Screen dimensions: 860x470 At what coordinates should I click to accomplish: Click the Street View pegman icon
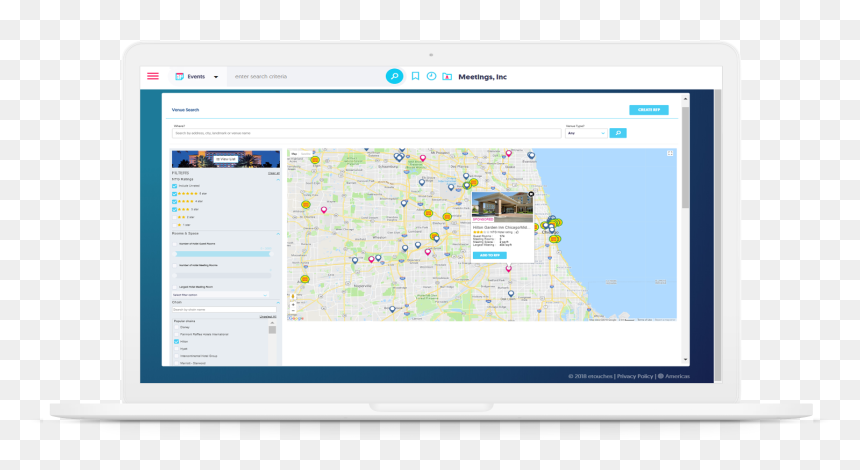tap(293, 296)
